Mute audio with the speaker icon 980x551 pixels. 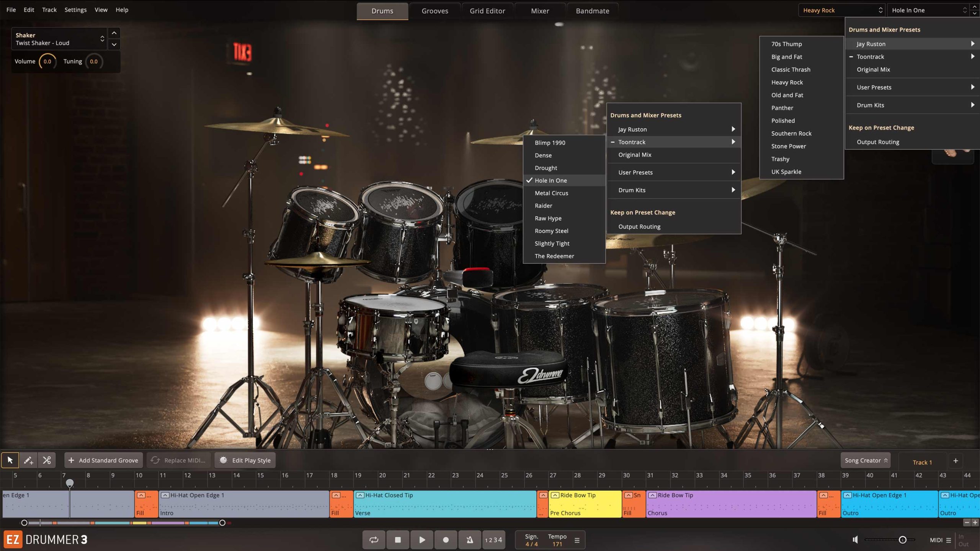pyautogui.click(x=855, y=540)
